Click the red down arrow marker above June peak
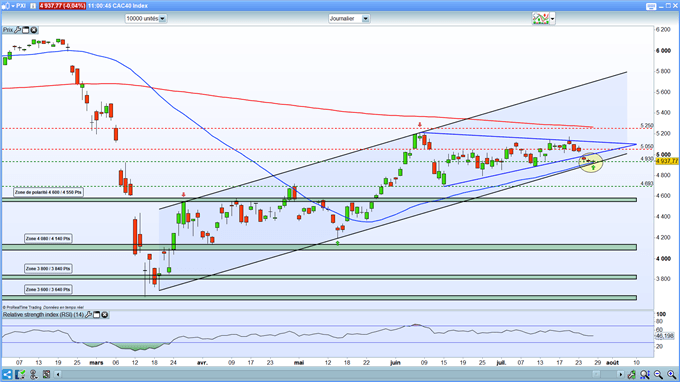 tap(419, 125)
